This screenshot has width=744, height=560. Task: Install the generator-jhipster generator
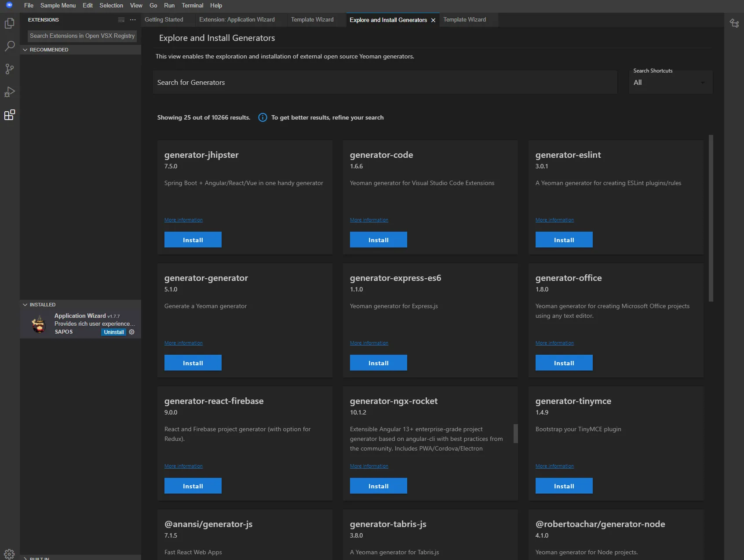coord(193,240)
